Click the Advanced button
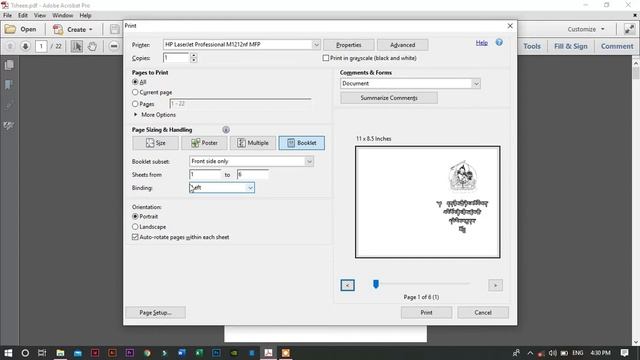Screen dimensions: 640x360 [x=402, y=45]
